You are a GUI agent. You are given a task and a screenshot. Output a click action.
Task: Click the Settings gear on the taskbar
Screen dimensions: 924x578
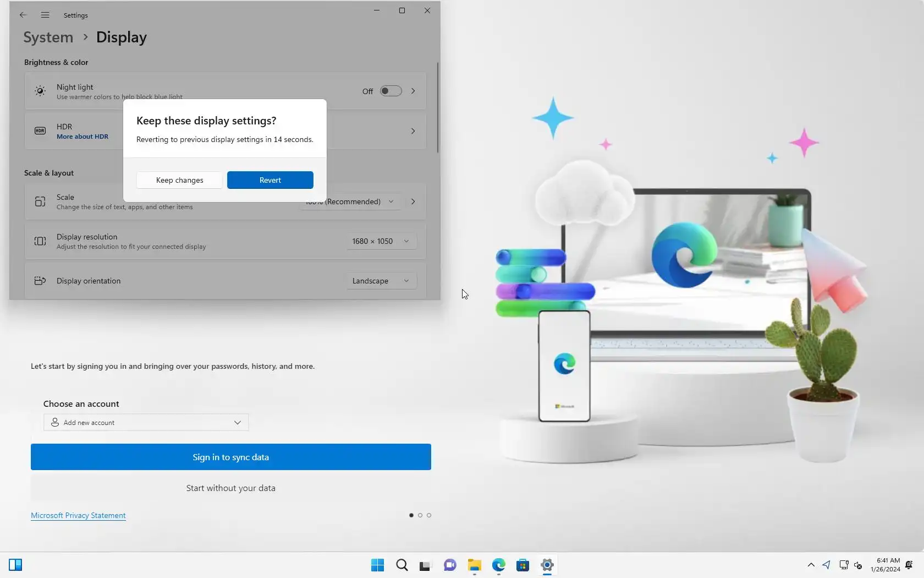(547, 565)
